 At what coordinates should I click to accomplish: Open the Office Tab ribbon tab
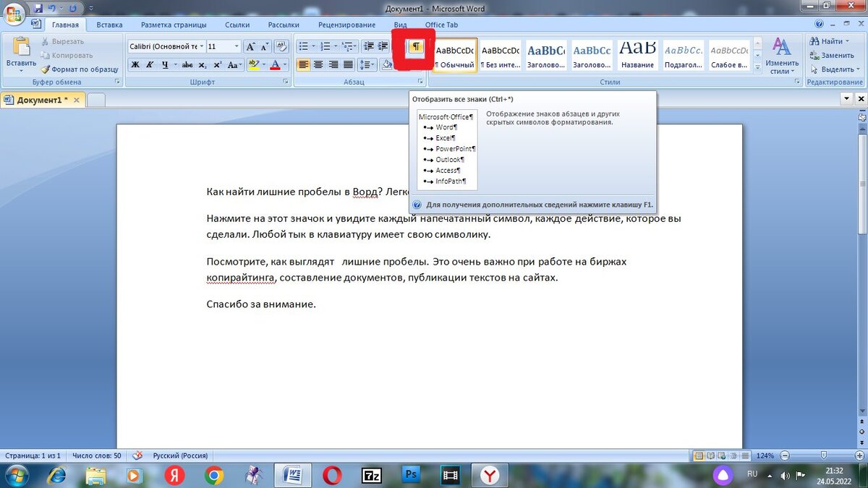point(441,25)
